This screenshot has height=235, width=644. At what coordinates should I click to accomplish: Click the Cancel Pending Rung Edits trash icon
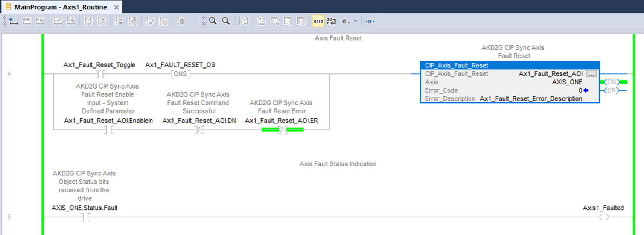(40, 21)
